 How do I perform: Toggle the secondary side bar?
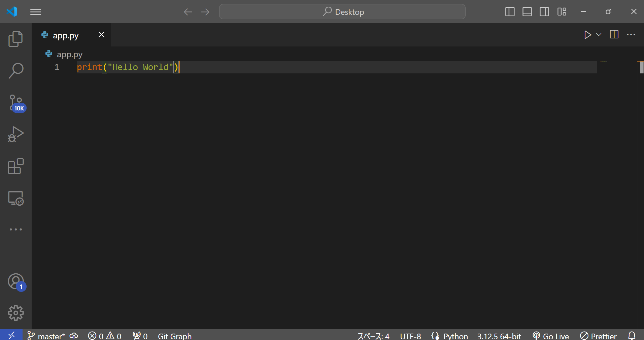(x=544, y=11)
